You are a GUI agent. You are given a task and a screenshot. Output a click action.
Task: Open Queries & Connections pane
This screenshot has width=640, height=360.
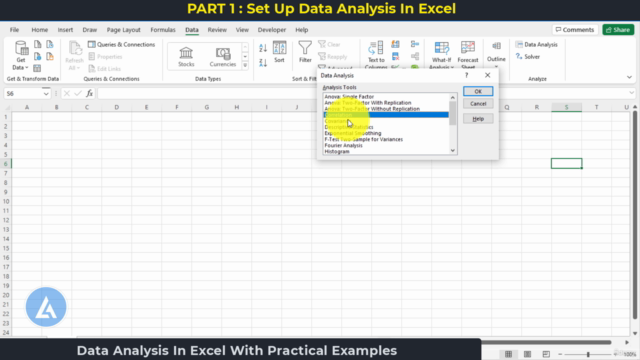pyautogui.click(x=122, y=44)
